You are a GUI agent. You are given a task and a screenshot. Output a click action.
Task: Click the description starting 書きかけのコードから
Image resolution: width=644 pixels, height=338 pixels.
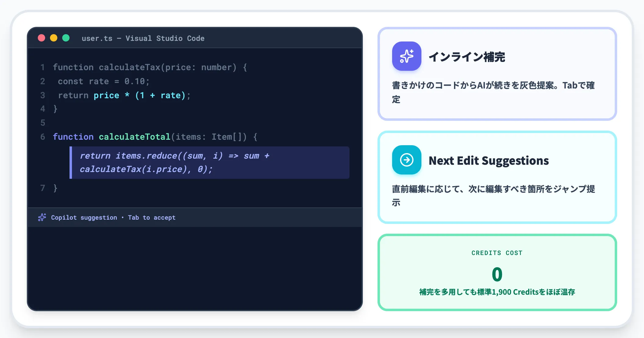point(493,92)
